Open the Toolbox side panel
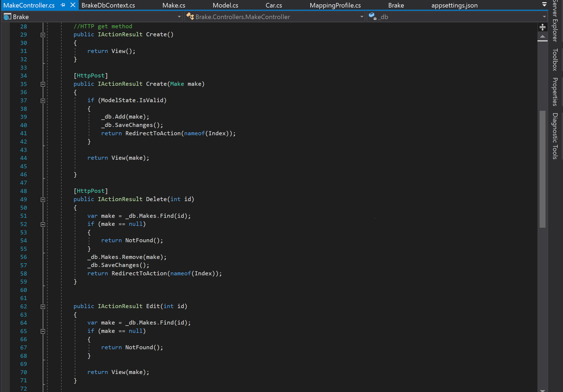563x392 pixels. tap(555, 60)
